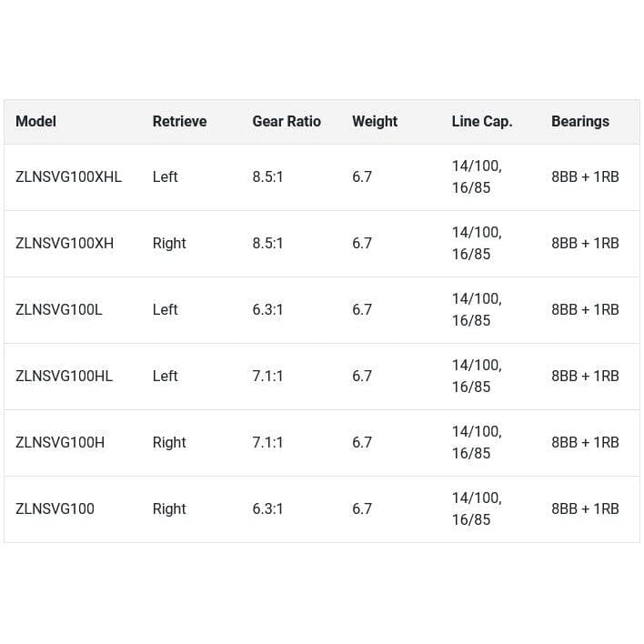The height and width of the screenshot is (644, 644).
Task: Click the Weight column header
Action: tap(375, 121)
